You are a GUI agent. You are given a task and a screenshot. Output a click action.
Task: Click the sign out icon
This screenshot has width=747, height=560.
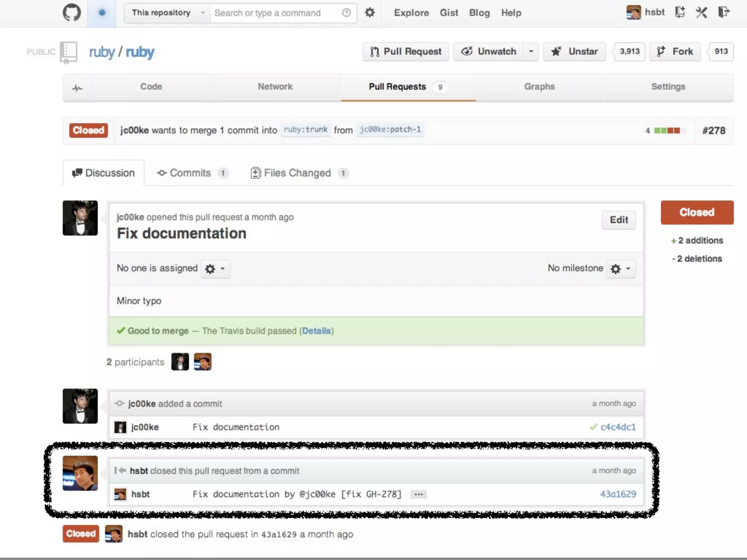[724, 12]
